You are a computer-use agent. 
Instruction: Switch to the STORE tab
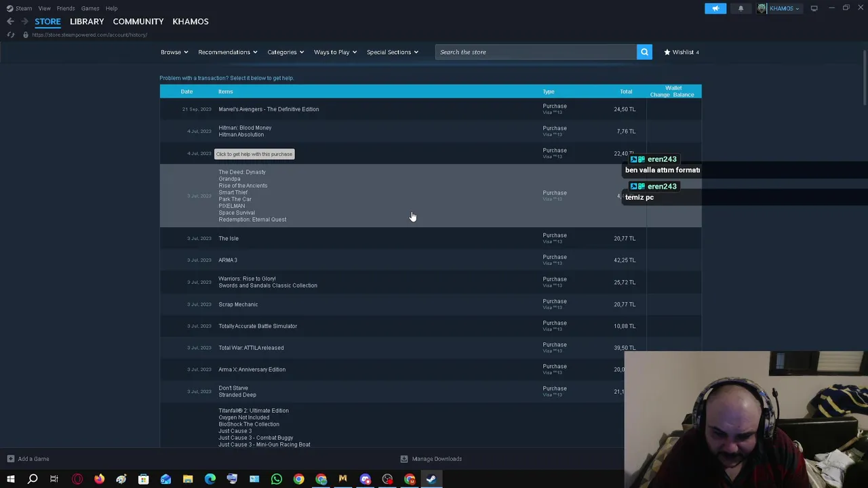(47, 22)
